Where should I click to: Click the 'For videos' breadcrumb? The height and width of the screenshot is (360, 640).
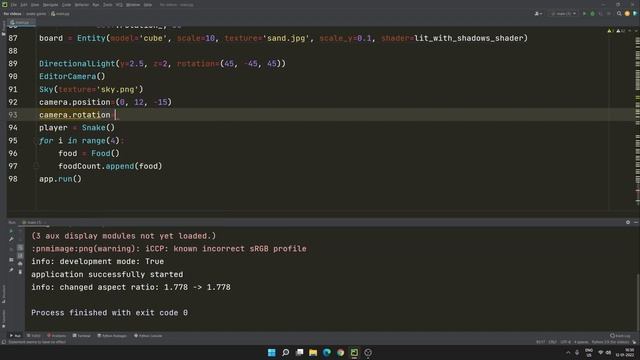click(x=12, y=13)
